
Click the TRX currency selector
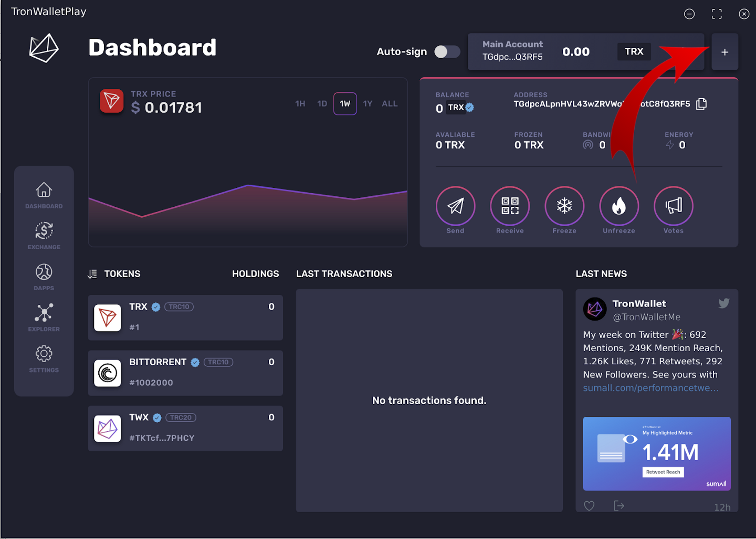[634, 51]
